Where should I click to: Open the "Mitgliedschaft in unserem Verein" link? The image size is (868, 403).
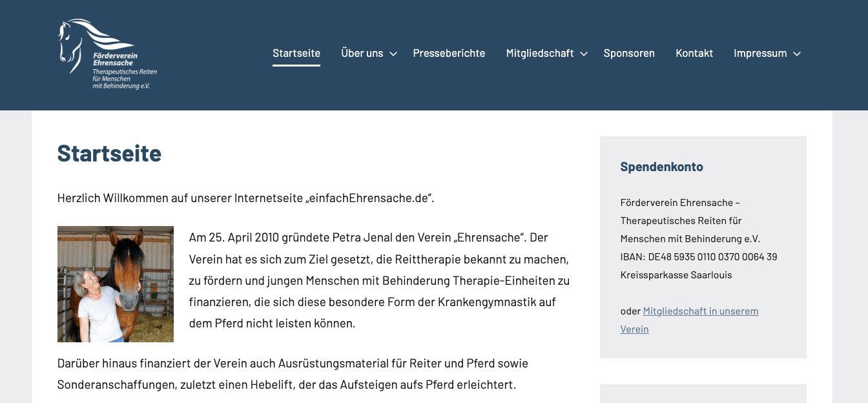[x=700, y=311]
